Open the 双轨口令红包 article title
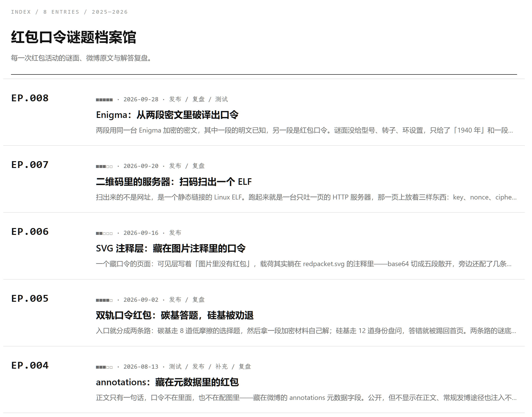The width and height of the screenshot is (532, 417). click(x=175, y=315)
